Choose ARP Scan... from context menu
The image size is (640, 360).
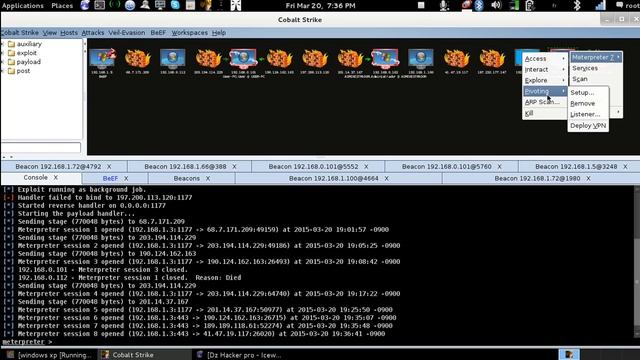(x=545, y=102)
